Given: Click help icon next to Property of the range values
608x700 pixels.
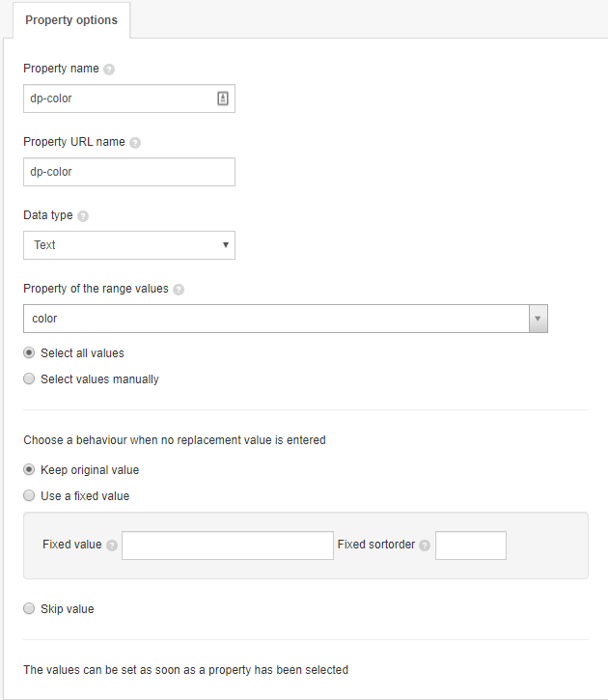Looking at the screenshot, I should coord(179,290).
